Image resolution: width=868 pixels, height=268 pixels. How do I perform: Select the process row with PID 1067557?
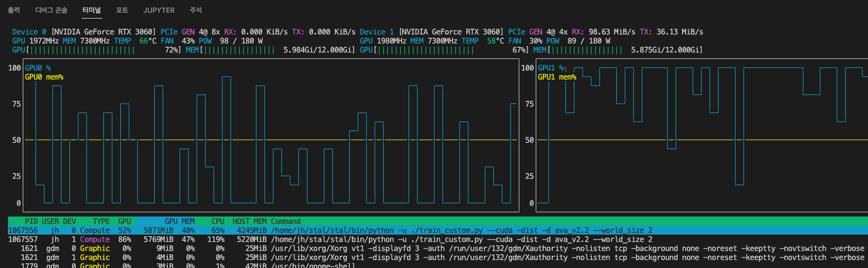coord(438,239)
